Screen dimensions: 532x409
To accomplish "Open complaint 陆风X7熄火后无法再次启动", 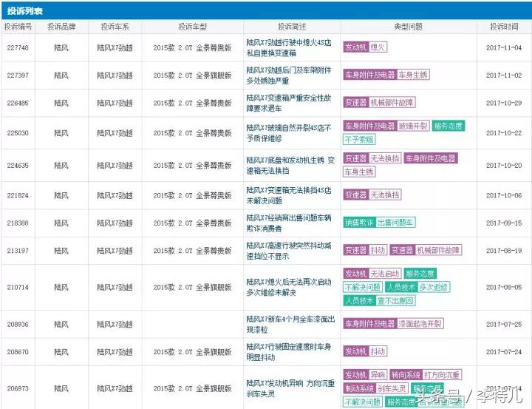I will [289, 287].
